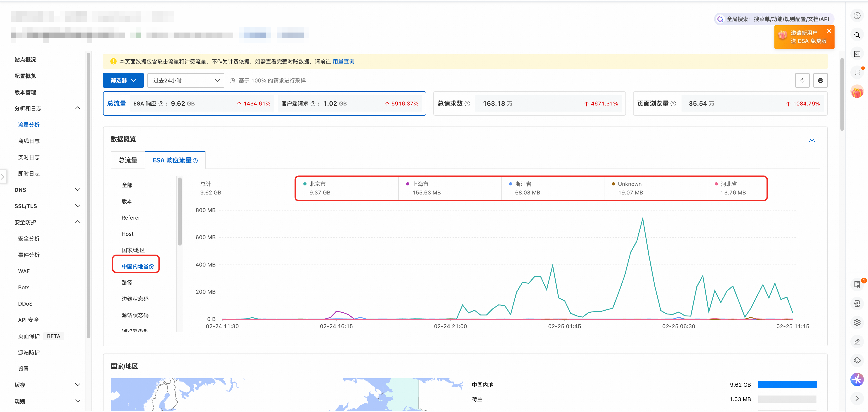Toggle 北京市 series in chart legend

click(317, 184)
